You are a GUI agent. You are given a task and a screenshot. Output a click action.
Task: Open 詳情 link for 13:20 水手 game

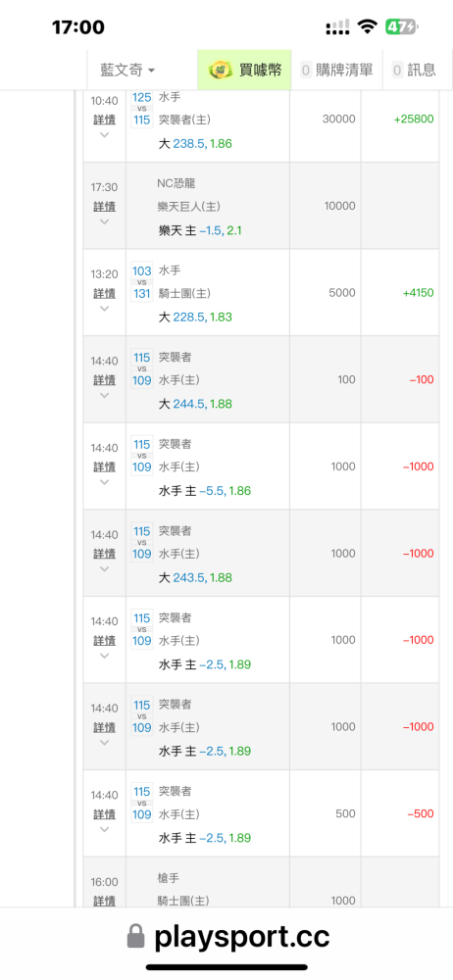105,293
